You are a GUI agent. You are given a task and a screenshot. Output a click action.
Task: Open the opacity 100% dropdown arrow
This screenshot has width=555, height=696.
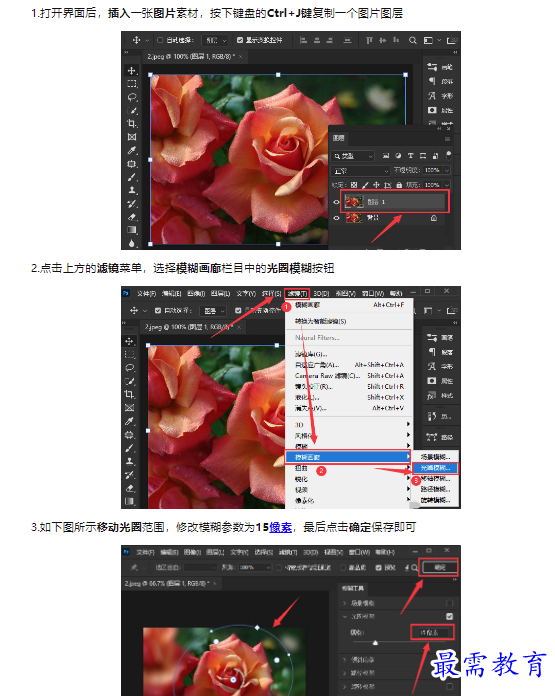(x=447, y=170)
